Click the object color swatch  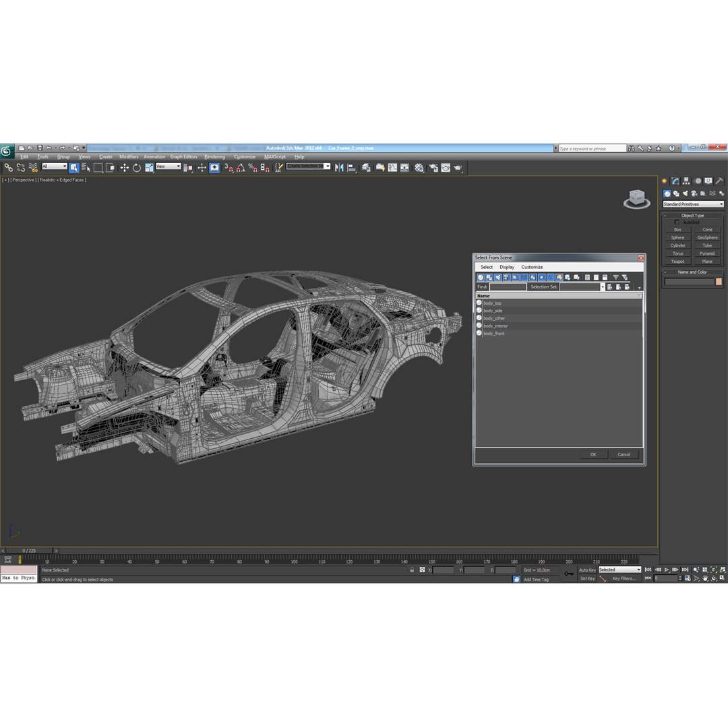point(719,281)
